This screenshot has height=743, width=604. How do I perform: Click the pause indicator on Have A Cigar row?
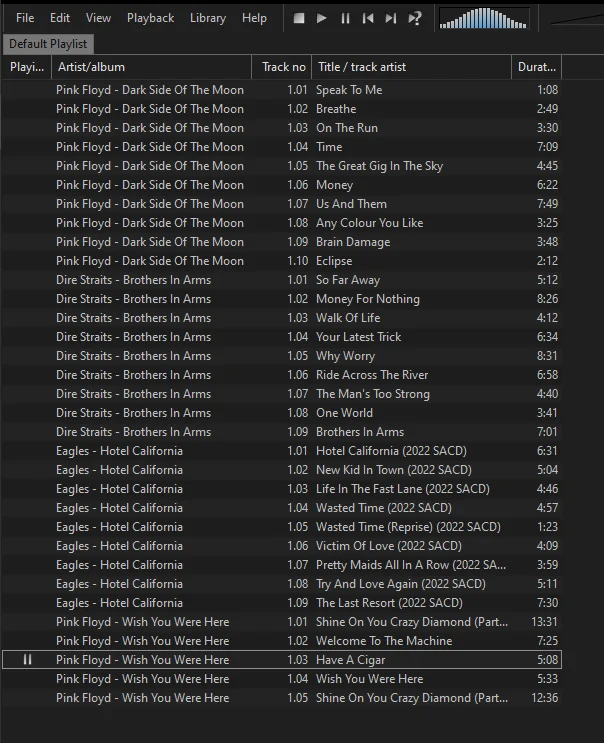tap(27, 660)
